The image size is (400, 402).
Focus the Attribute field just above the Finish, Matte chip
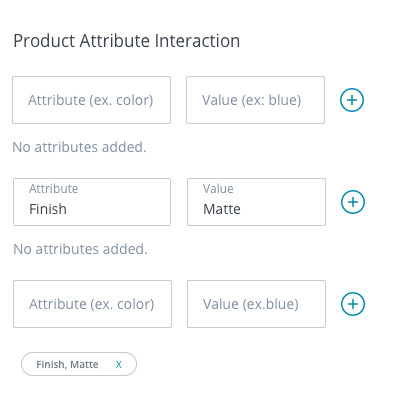[x=92, y=304]
